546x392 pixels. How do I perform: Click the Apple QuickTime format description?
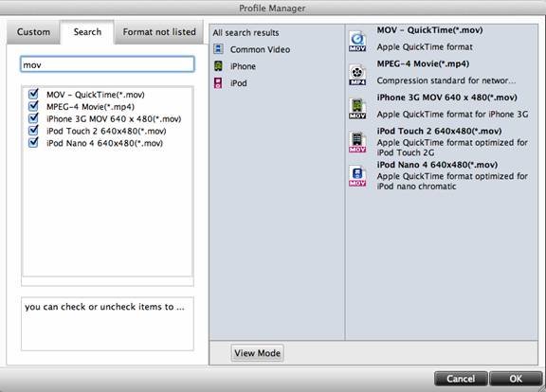coord(425,47)
